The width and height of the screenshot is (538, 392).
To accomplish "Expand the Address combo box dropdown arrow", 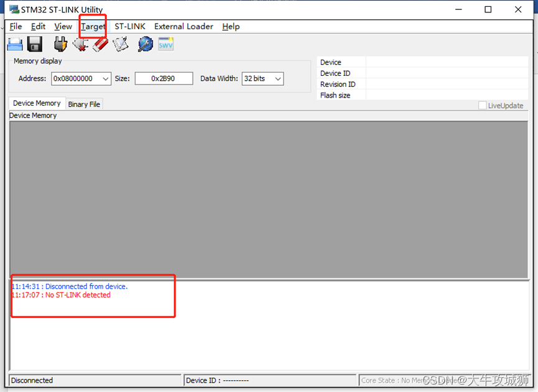I will point(106,79).
